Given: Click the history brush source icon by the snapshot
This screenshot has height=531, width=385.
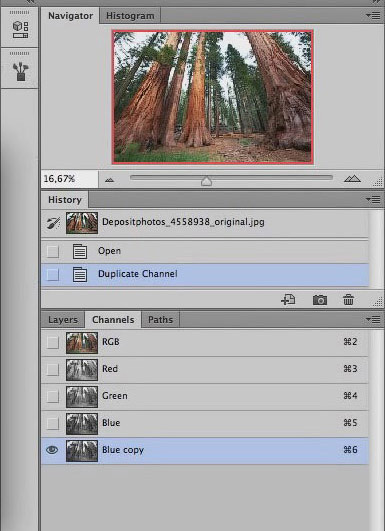Looking at the screenshot, I should (53, 223).
